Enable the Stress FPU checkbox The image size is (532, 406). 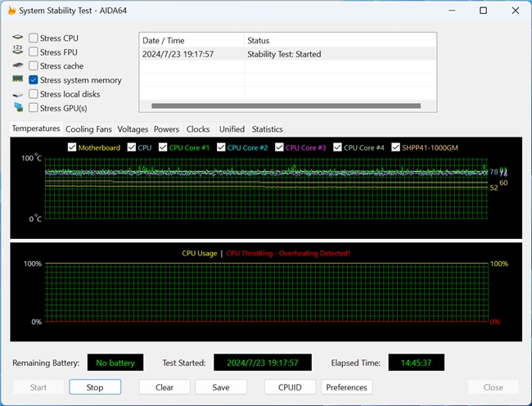34,52
